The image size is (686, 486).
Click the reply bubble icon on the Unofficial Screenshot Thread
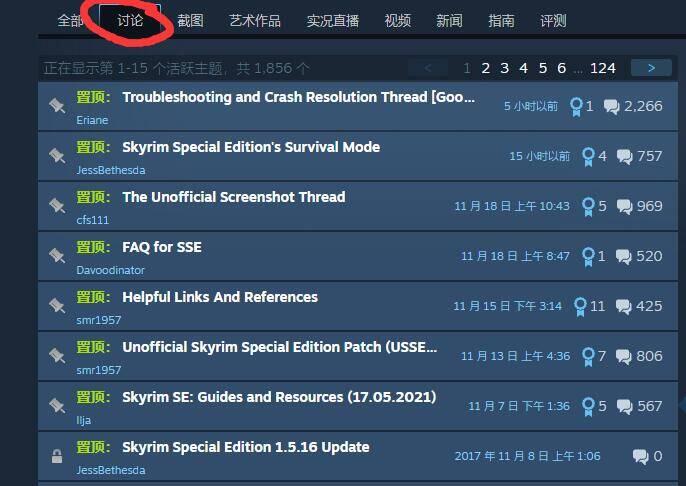pyautogui.click(x=624, y=206)
